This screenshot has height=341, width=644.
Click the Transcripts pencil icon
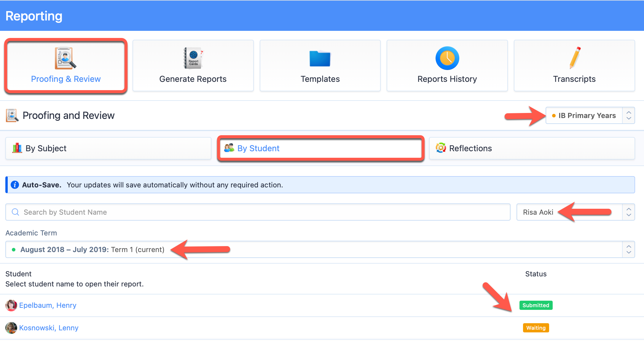point(575,58)
